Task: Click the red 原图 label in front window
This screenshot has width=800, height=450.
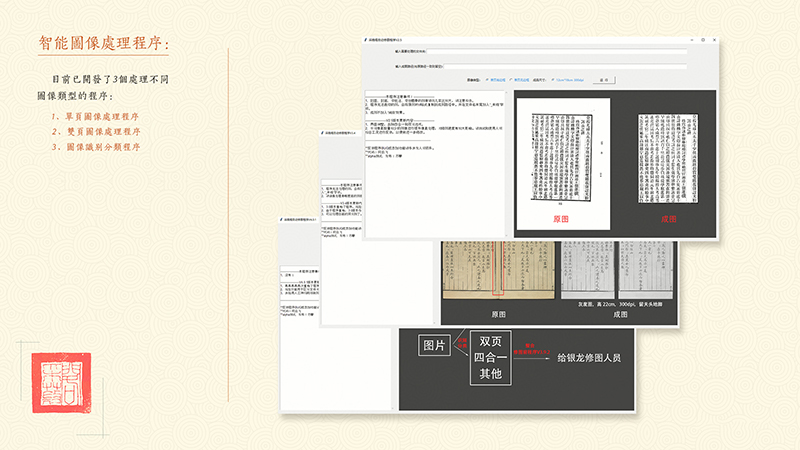Action: pos(561,219)
